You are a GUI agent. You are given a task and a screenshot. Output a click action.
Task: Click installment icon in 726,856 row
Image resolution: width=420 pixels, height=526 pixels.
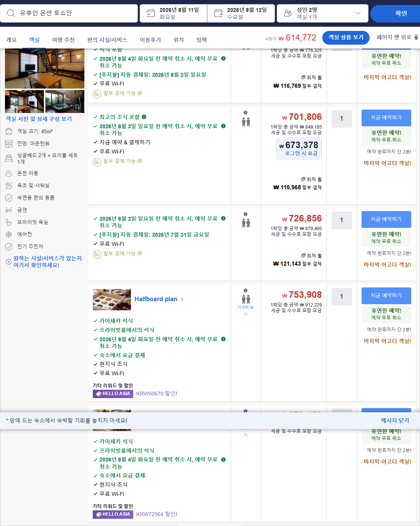click(x=97, y=254)
